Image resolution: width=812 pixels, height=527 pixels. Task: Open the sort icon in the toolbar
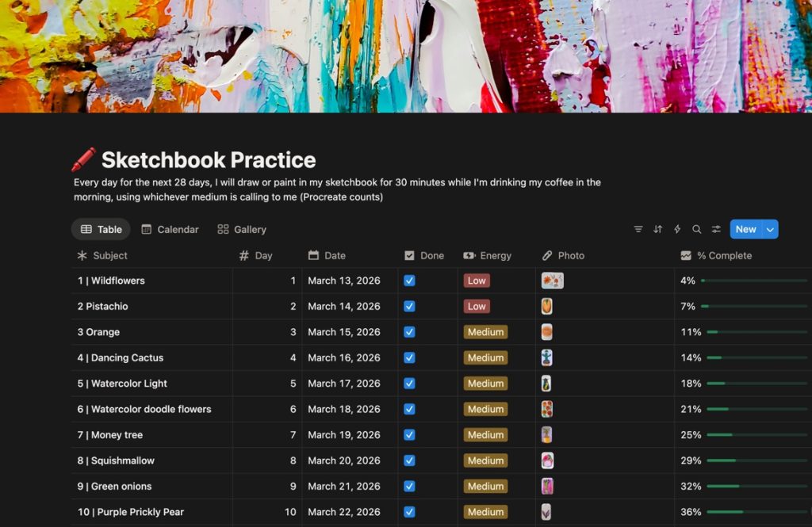tap(657, 229)
